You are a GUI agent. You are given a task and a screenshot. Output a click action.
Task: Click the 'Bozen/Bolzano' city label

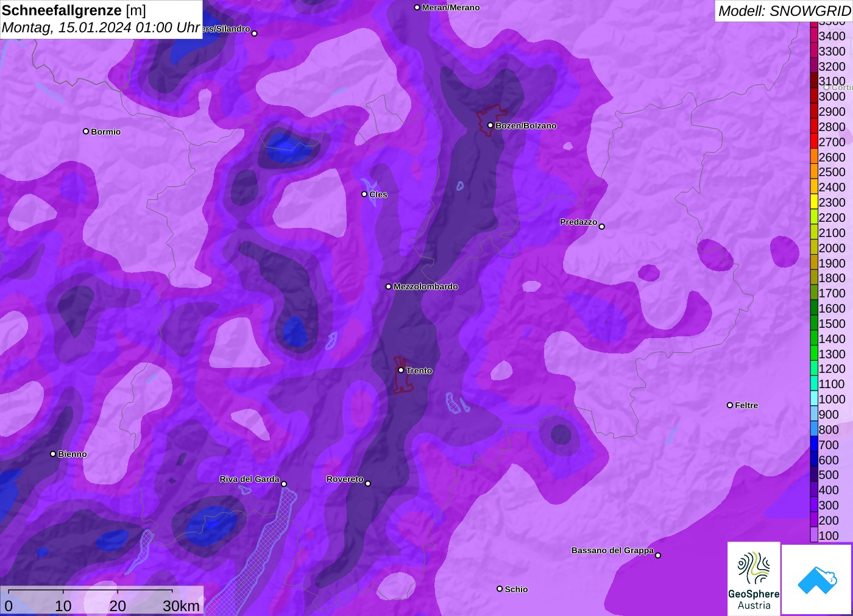click(526, 126)
